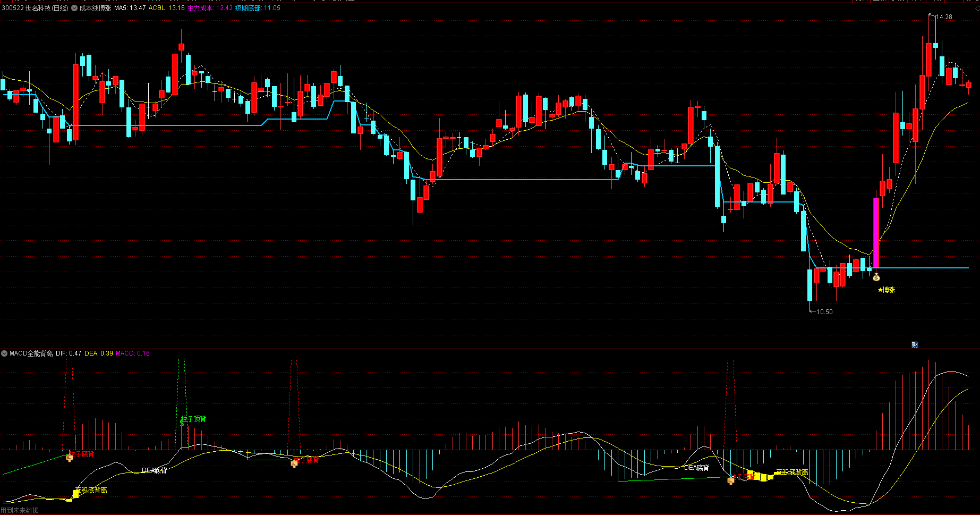Select the MACD全能背离 indicator name
Image resolution: width=980 pixels, height=515 pixels.
(x=31, y=353)
